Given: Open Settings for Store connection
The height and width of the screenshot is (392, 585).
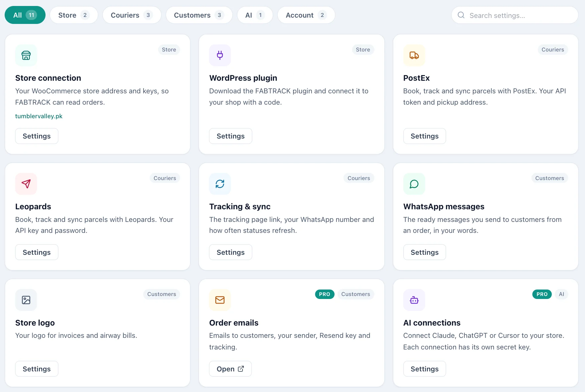Looking at the screenshot, I should point(37,136).
